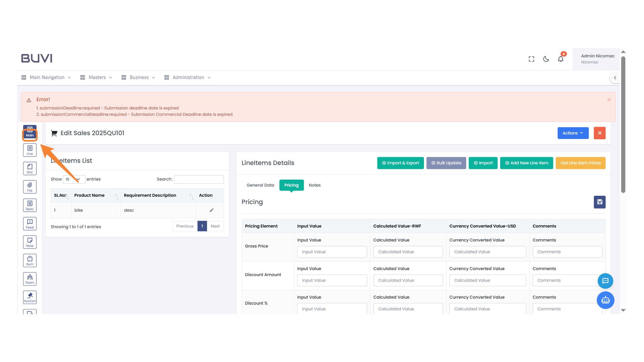Open the File attachments sidebar icon

pyautogui.click(x=30, y=187)
